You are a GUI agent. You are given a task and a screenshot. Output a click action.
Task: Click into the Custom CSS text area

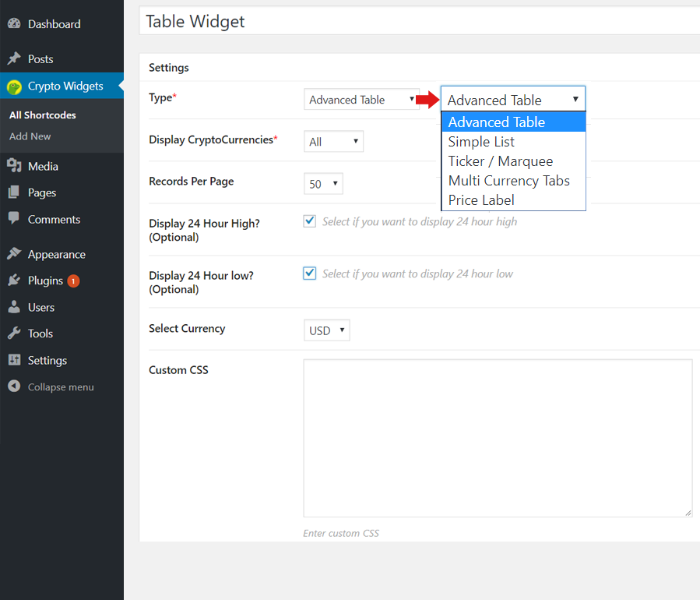point(498,438)
